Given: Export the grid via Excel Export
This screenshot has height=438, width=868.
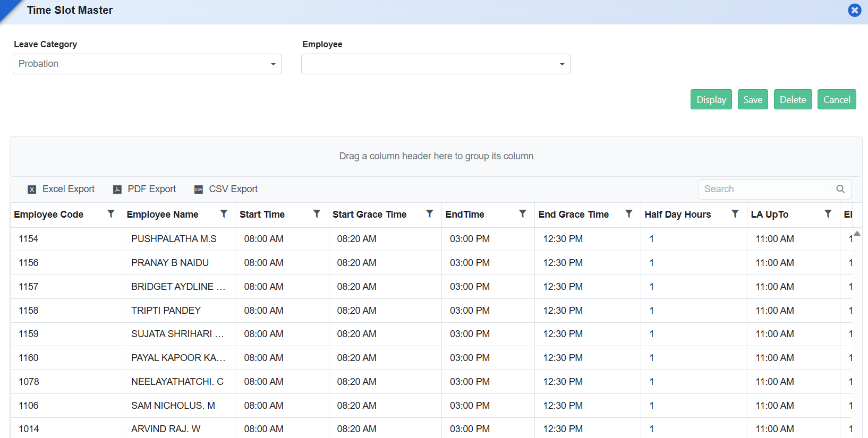Looking at the screenshot, I should click(x=61, y=189).
